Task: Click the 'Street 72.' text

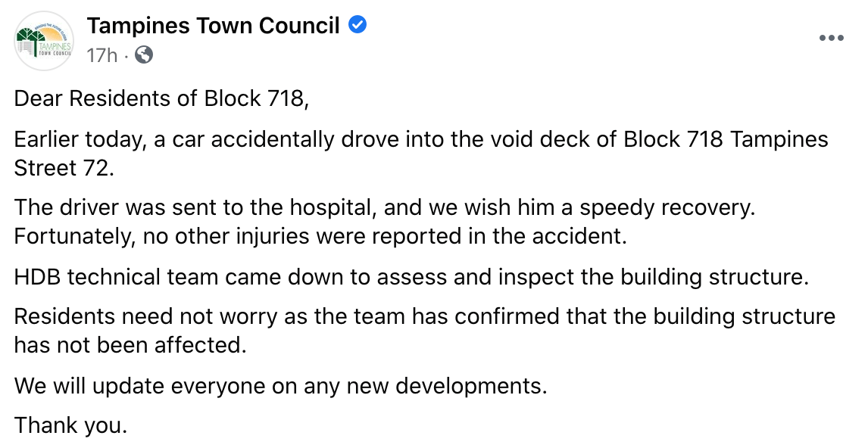Action: [x=64, y=168]
